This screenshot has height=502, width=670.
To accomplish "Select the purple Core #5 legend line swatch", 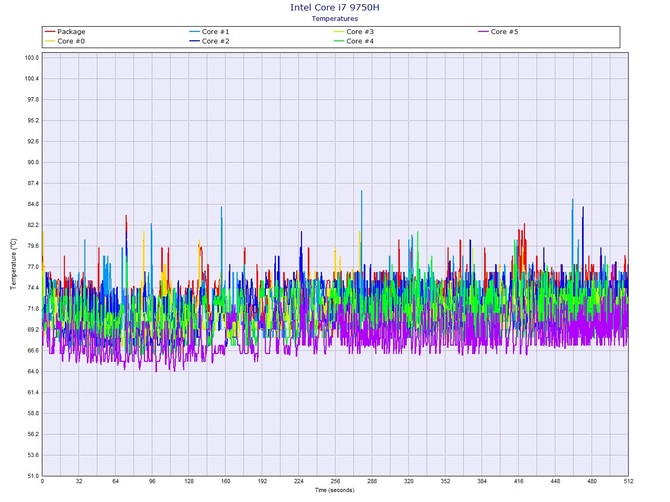I will click(x=483, y=32).
